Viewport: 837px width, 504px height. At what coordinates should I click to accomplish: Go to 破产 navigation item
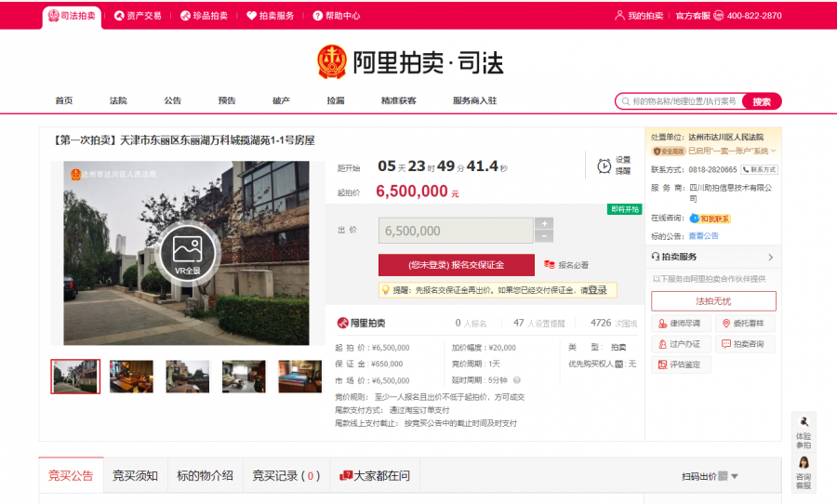click(281, 100)
